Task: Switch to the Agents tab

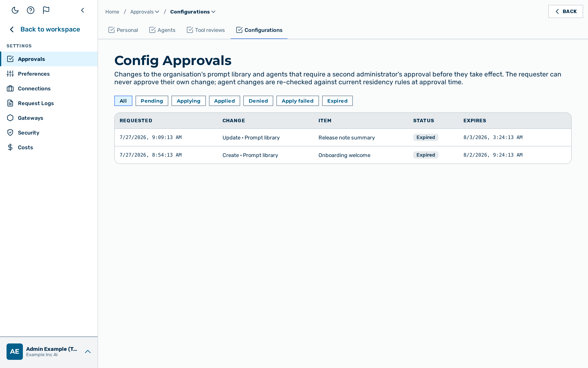Action: tap(162, 30)
